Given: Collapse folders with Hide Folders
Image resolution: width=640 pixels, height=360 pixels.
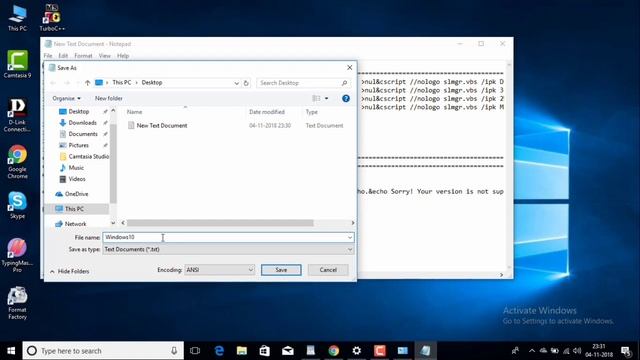Looking at the screenshot, I should [x=69, y=271].
